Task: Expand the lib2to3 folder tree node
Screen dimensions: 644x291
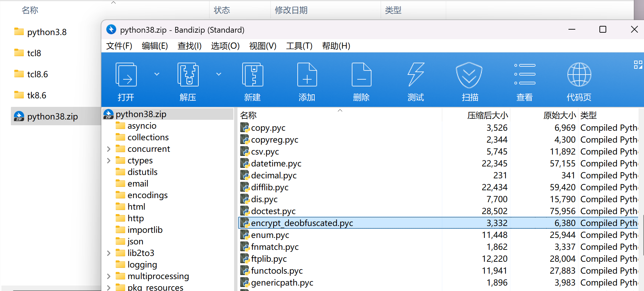Action: (x=109, y=253)
